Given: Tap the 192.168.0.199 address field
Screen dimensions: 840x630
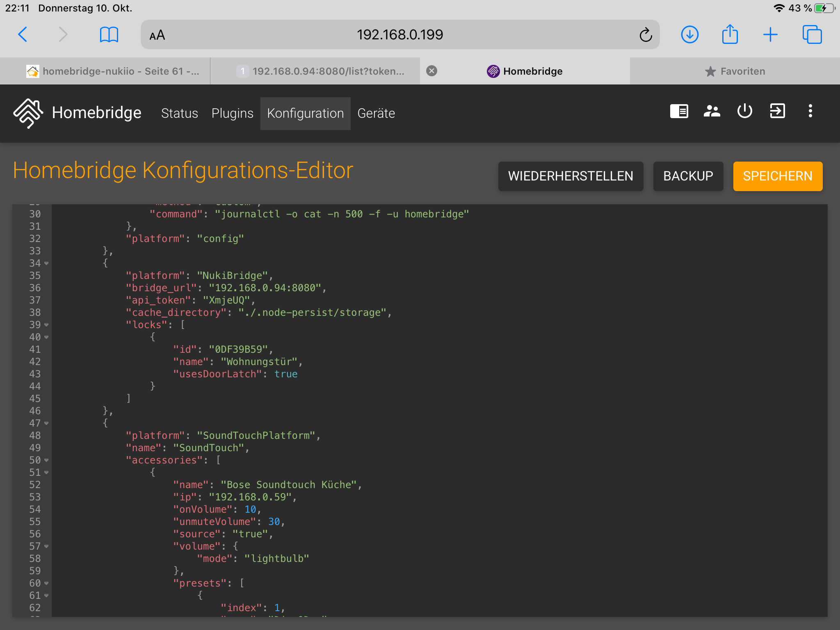Looking at the screenshot, I should pyautogui.click(x=399, y=35).
